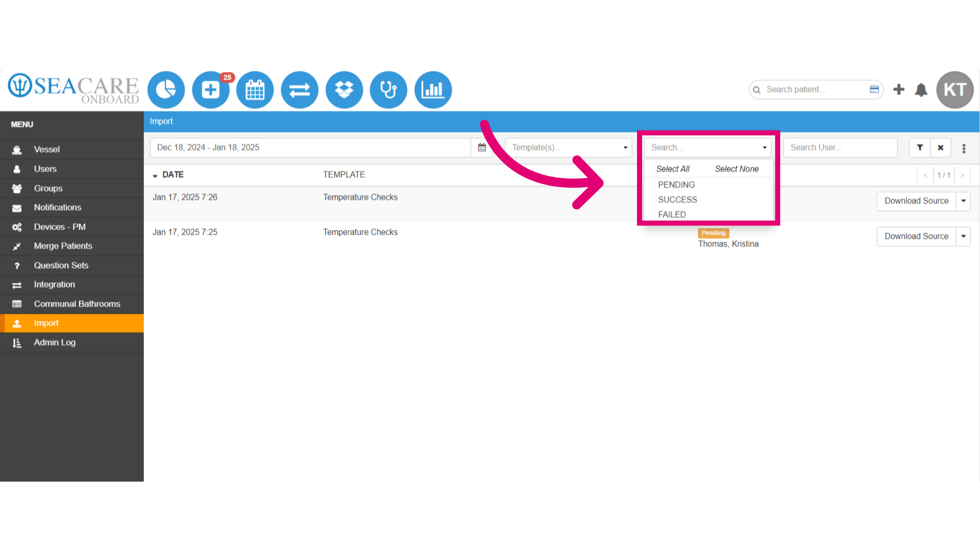
Task: Open Users in the side menu
Action: pos(72,169)
